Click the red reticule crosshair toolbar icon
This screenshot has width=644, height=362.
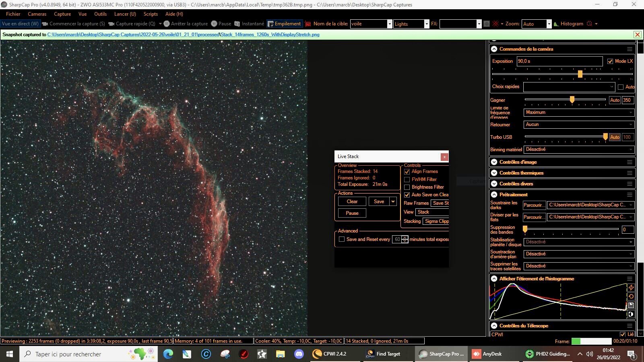click(495, 24)
